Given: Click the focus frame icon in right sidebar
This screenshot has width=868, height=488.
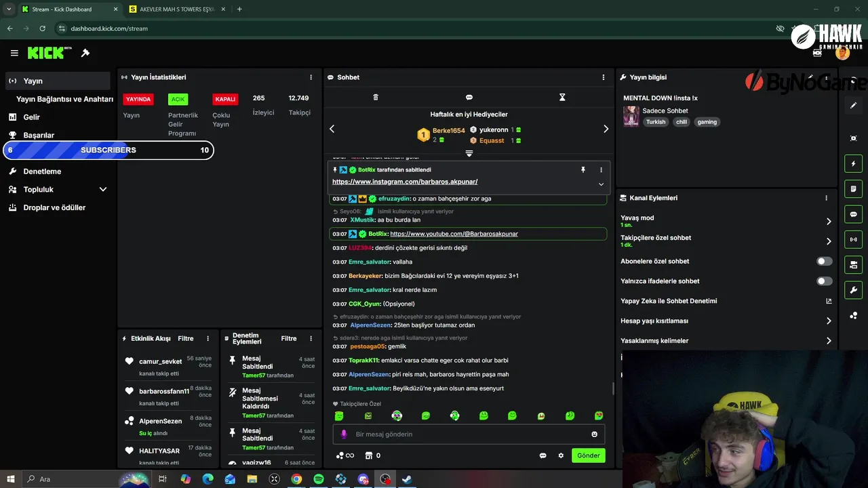Looking at the screenshot, I should (x=854, y=138).
